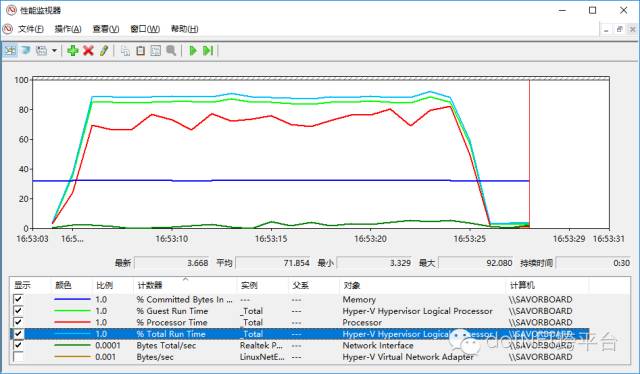This screenshot has width=640, height=374.
Task: Select the '% Processor Time' counter text
Action: (172, 322)
